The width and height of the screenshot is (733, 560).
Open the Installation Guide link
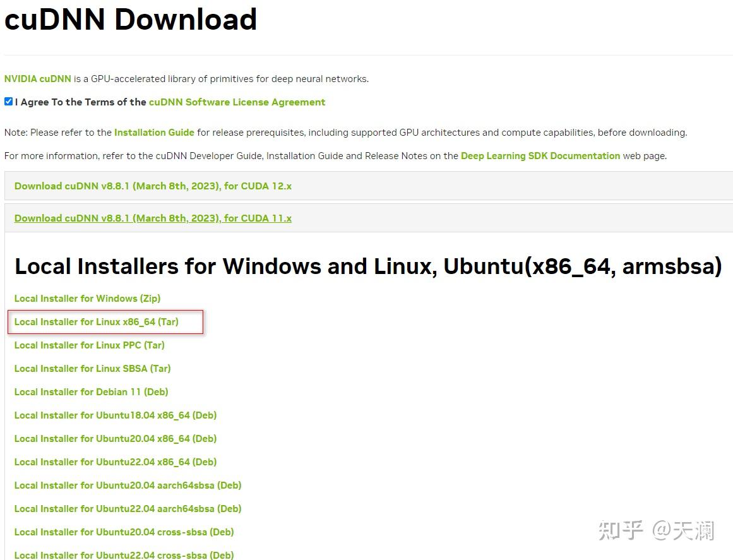coord(154,133)
